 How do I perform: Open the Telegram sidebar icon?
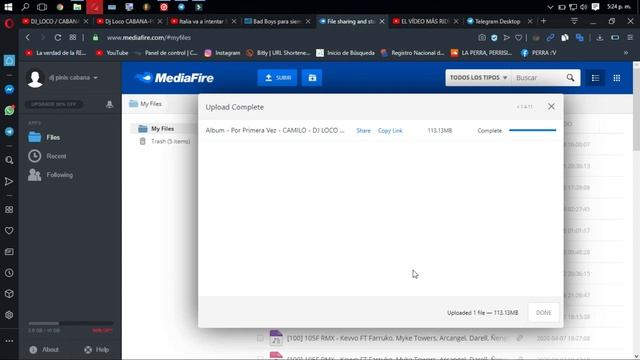pyautogui.click(x=9, y=131)
